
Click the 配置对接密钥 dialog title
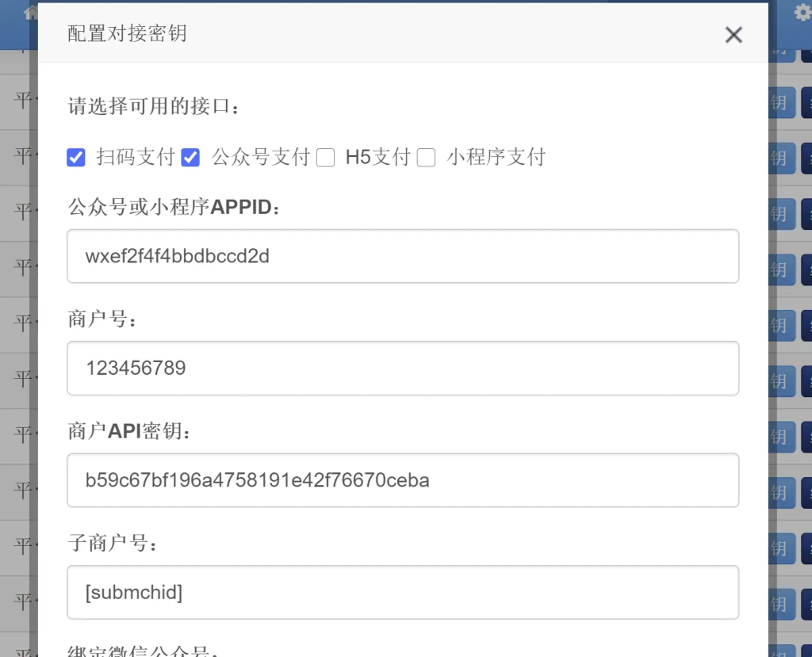click(x=127, y=34)
